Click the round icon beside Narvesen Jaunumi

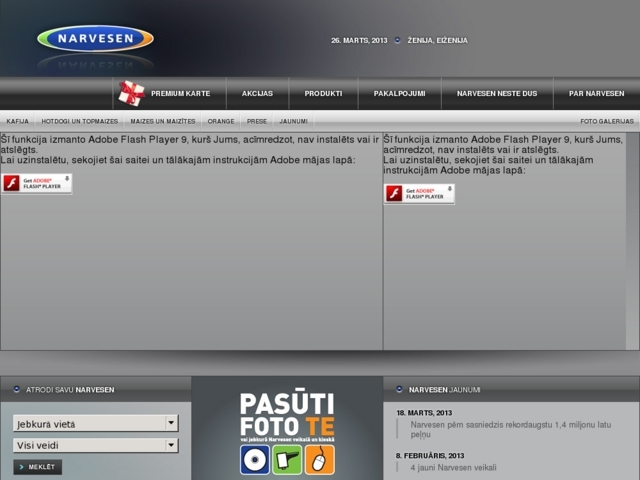[x=400, y=389]
